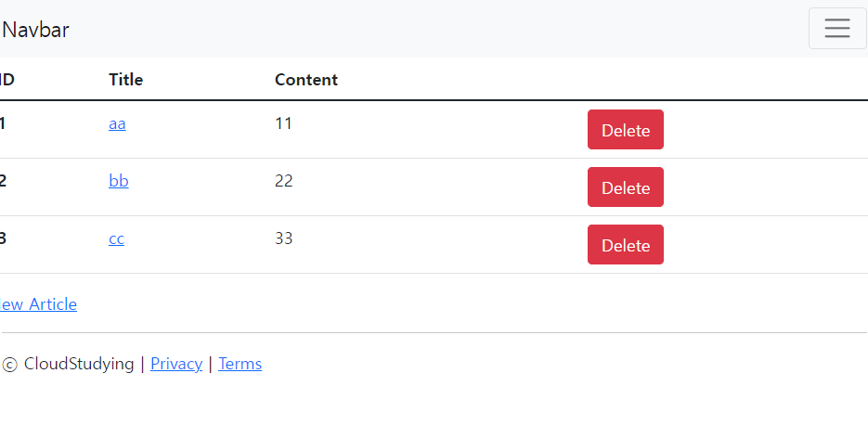Delete the article in row bb
The image size is (868, 425).
pyautogui.click(x=625, y=187)
